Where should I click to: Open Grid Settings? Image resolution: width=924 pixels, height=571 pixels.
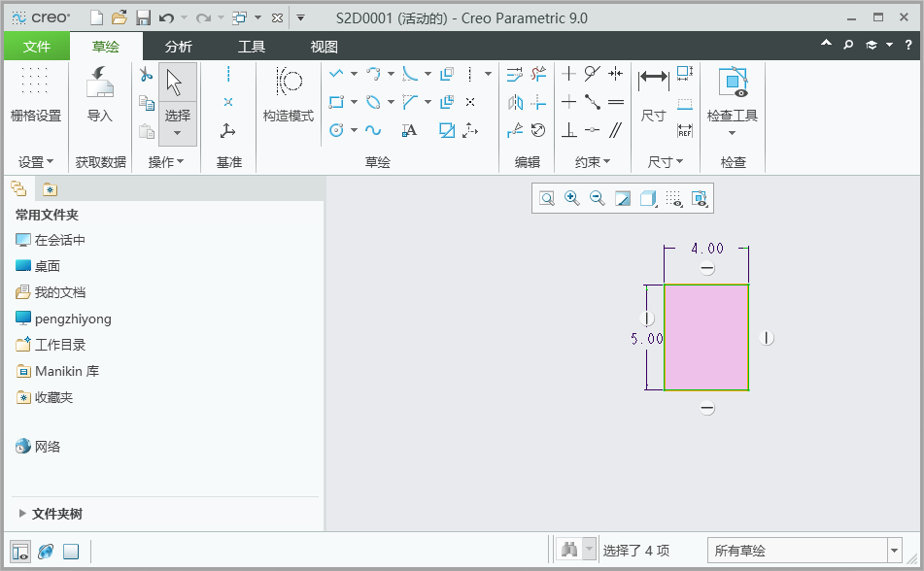pos(35,94)
